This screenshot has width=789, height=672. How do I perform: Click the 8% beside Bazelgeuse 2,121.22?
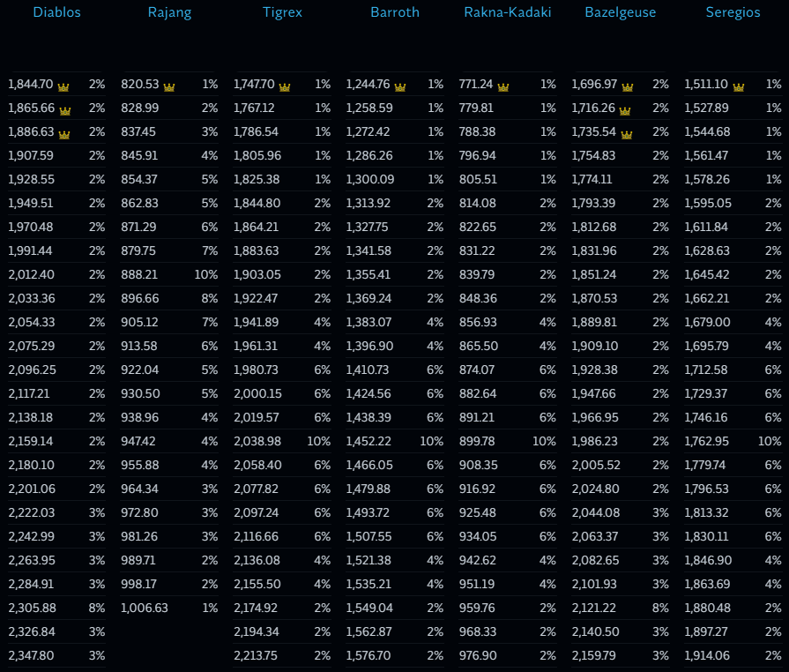tap(660, 609)
